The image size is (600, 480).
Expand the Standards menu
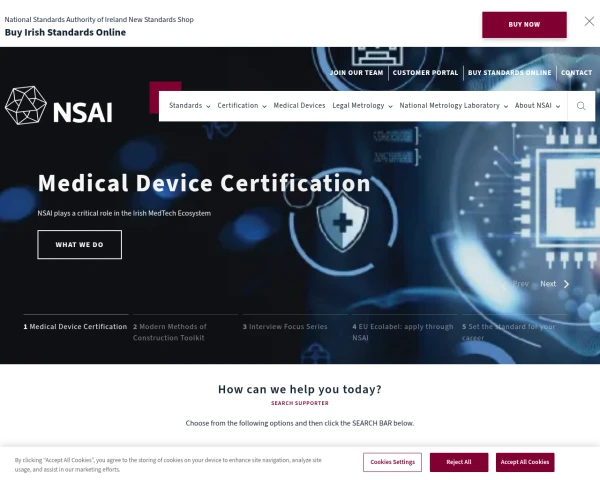click(x=189, y=106)
